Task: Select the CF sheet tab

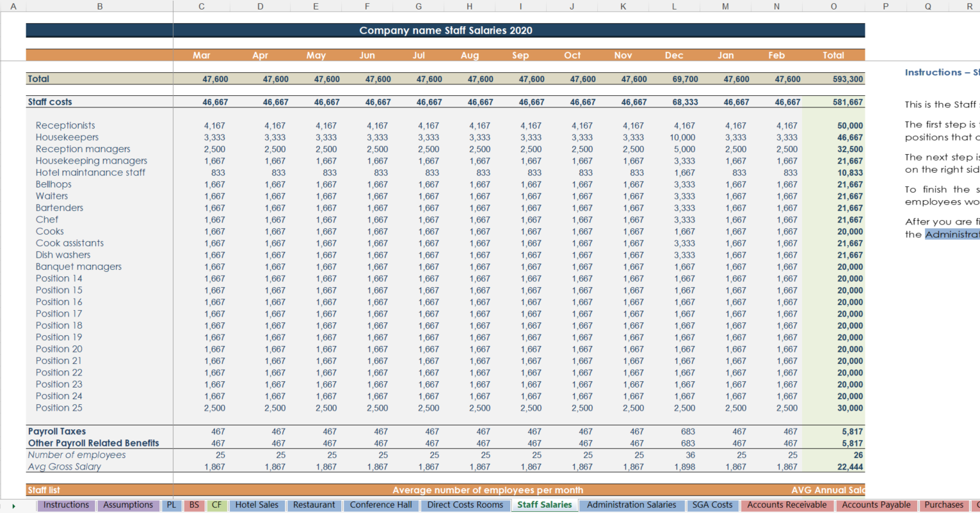Action: 216,505
